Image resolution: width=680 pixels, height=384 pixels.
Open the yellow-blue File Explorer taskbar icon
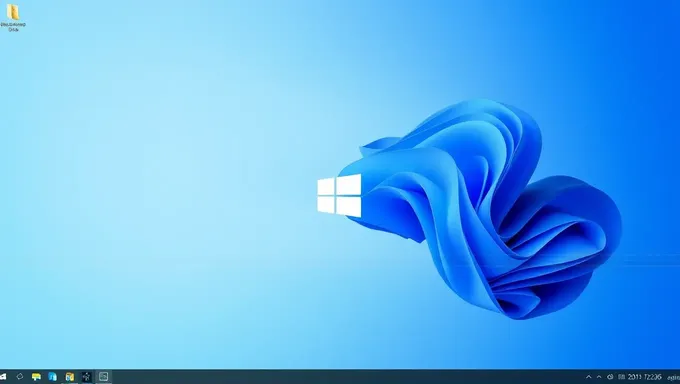coord(69,377)
